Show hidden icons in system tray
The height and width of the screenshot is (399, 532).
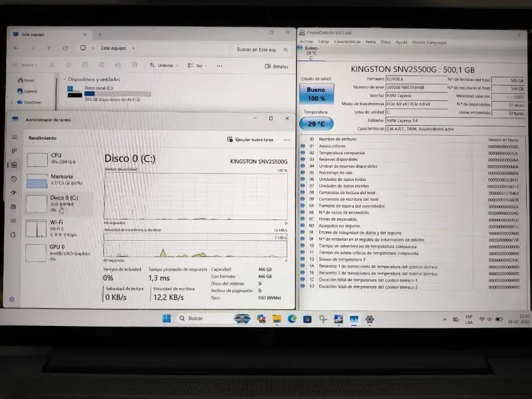click(x=444, y=320)
